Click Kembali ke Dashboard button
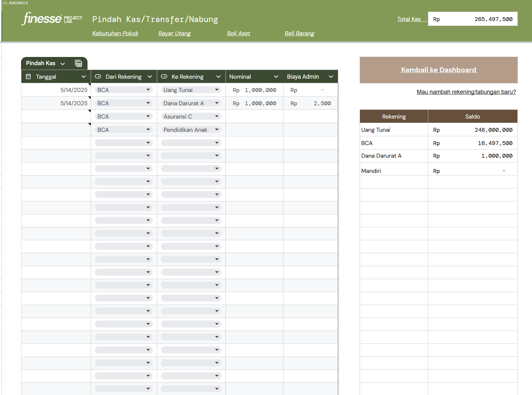 (438, 70)
